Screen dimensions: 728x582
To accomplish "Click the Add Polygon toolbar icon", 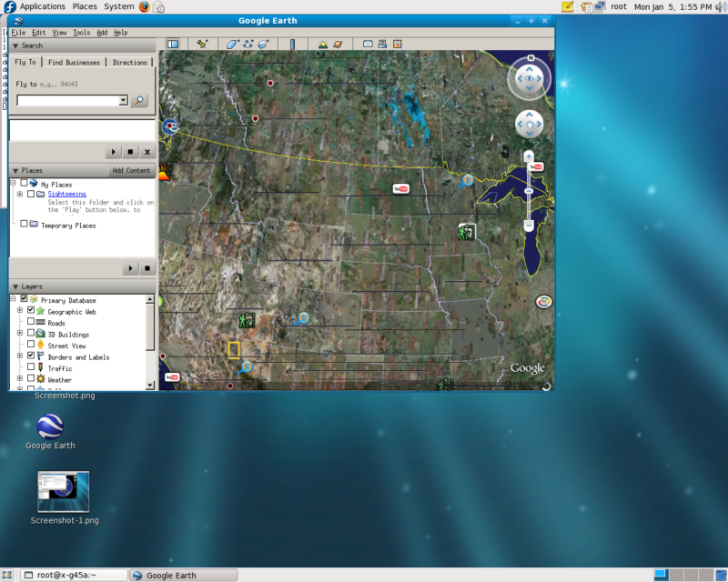I will click(232, 44).
